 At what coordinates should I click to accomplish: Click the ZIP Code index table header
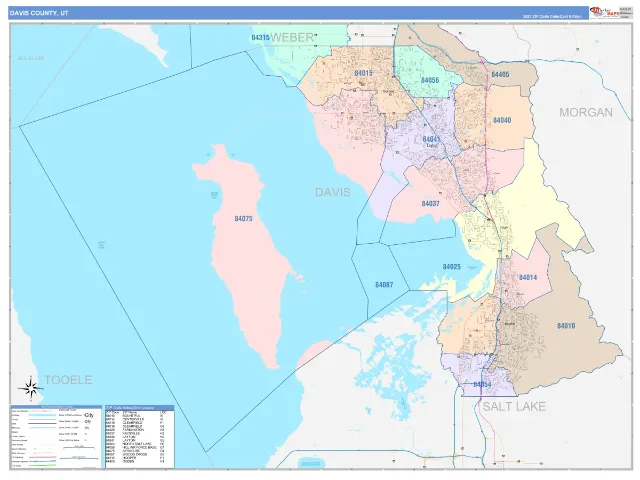click(x=140, y=408)
